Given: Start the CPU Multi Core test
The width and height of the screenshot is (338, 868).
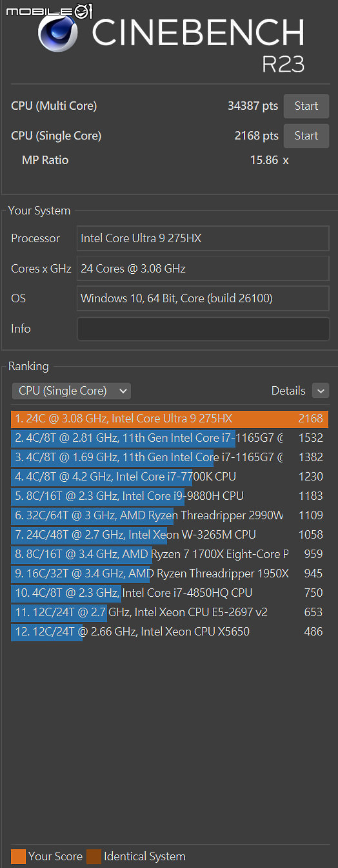Looking at the screenshot, I should coord(306,106).
